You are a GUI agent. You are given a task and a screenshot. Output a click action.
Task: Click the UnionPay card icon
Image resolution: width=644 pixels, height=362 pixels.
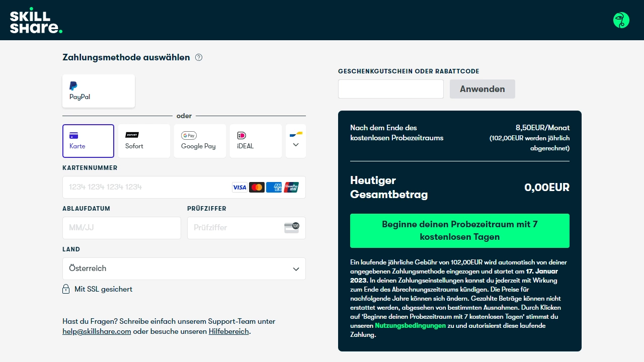291,187
